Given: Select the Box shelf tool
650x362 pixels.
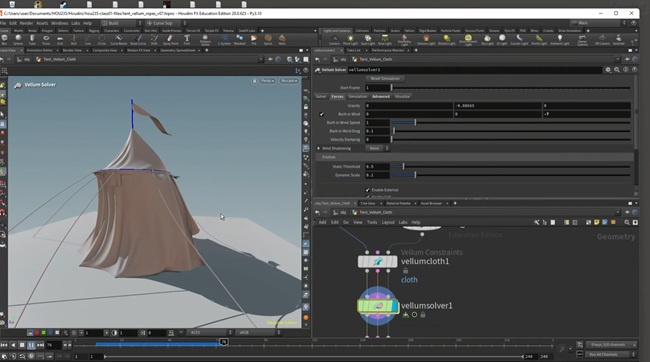Looking at the screenshot, I should (x=5, y=39).
